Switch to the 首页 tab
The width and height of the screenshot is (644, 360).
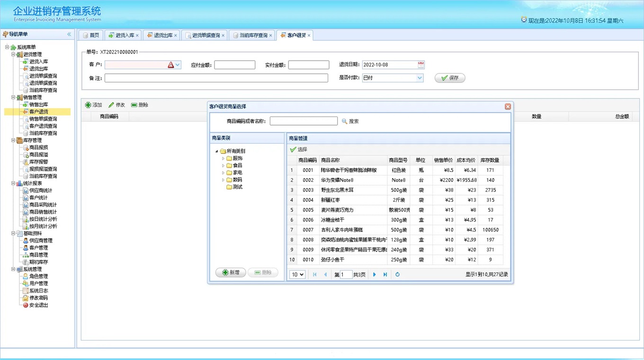tap(91, 35)
